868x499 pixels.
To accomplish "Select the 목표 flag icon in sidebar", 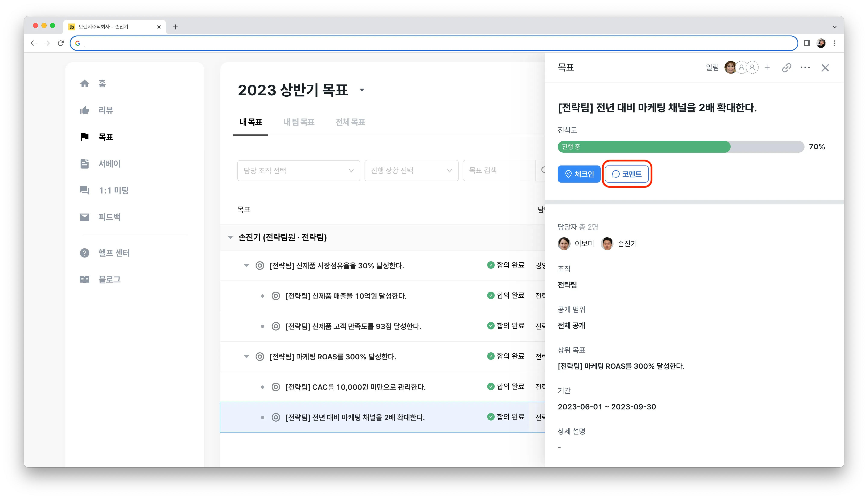I will pos(84,137).
